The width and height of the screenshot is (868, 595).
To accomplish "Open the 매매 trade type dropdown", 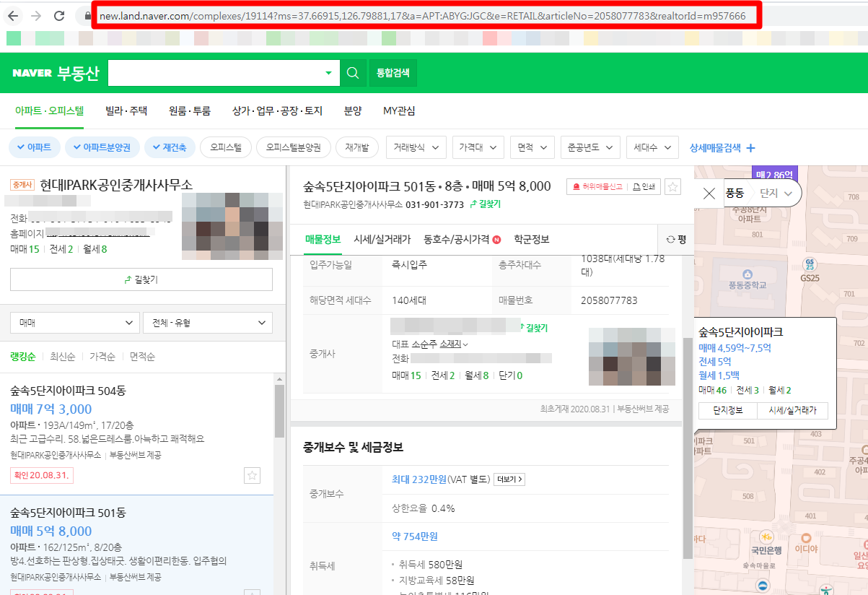I will tap(75, 323).
